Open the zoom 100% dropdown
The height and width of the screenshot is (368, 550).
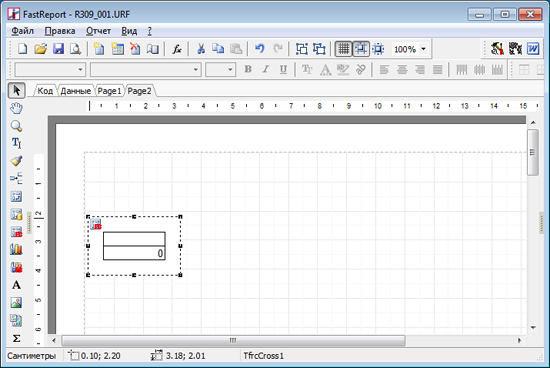coord(423,49)
